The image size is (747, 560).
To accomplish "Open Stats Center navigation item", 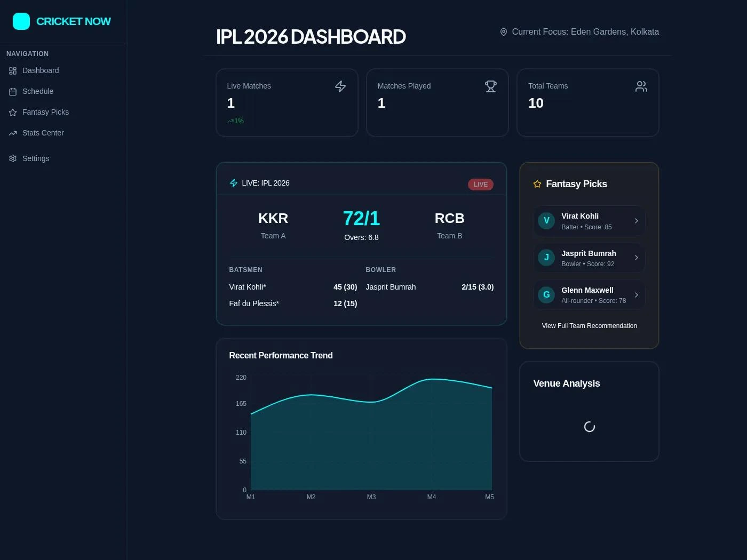I will (63, 133).
